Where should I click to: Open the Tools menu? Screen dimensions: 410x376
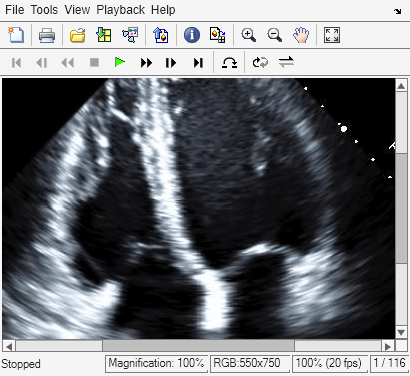click(44, 10)
